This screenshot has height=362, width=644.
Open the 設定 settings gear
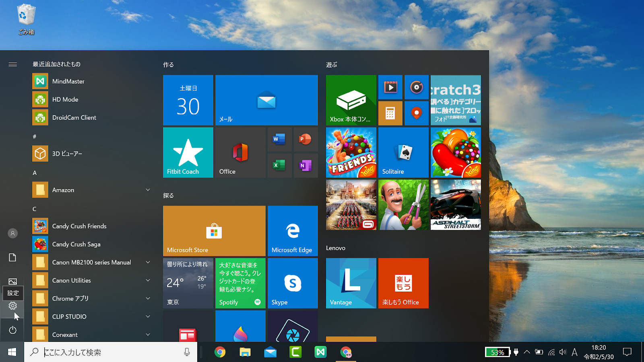pos(12,306)
